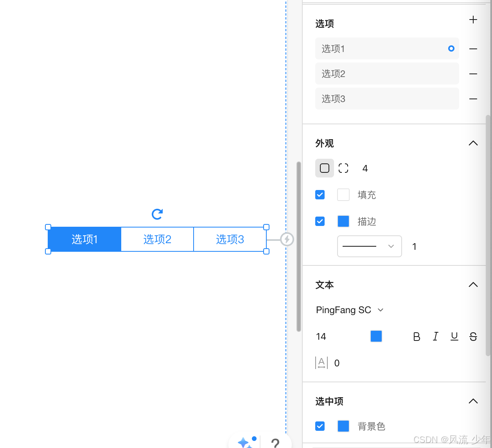
Task: Click the canvas vertical scrollbar
Action: coord(299,246)
